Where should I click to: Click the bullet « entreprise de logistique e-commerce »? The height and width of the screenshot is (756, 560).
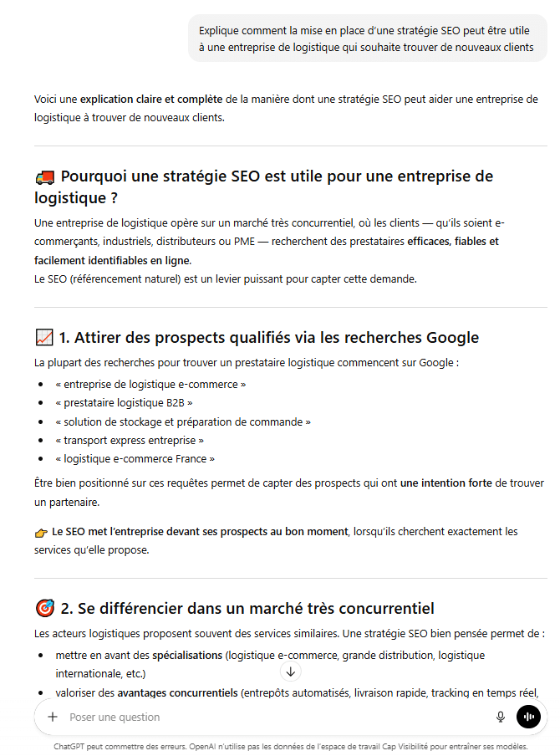[x=150, y=385]
